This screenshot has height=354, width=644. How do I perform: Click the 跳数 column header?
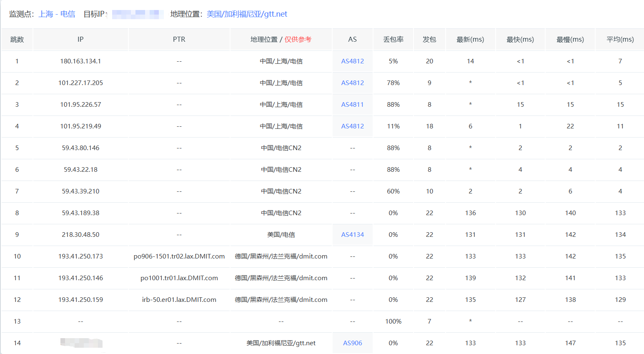17,40
